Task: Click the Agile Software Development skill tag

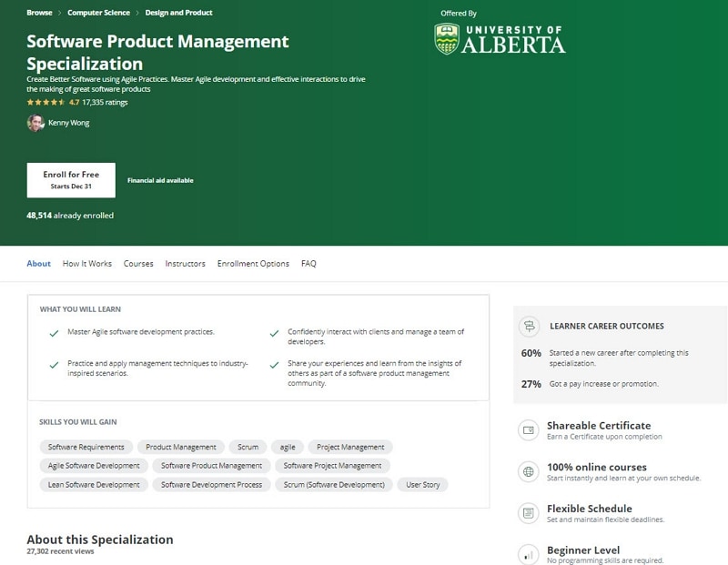Action: [x=94, y=466]
